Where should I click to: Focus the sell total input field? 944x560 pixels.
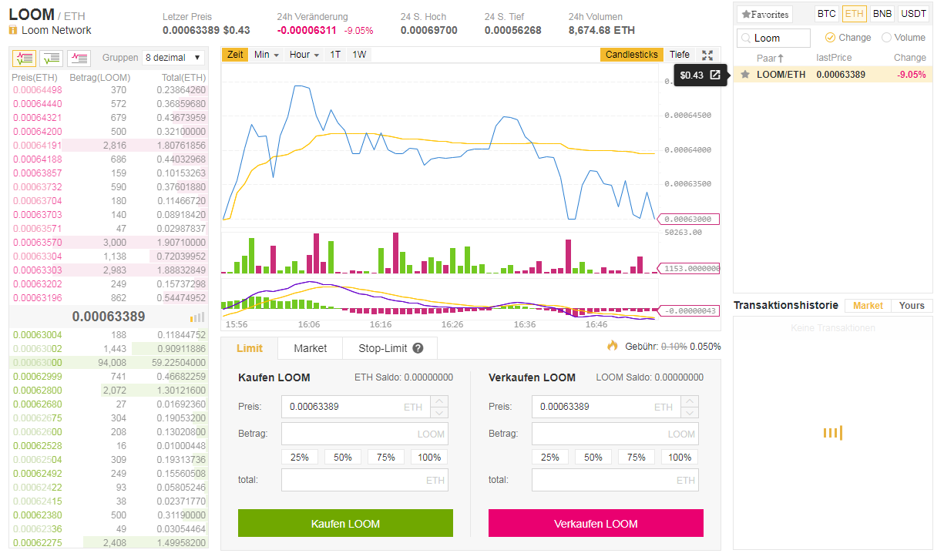(x=615, y=480)
